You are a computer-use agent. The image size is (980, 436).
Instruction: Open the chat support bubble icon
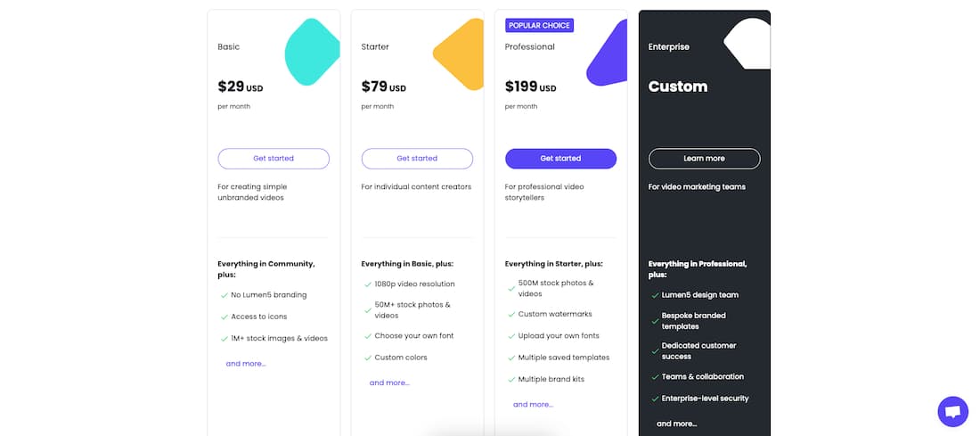tap(952, 412)
